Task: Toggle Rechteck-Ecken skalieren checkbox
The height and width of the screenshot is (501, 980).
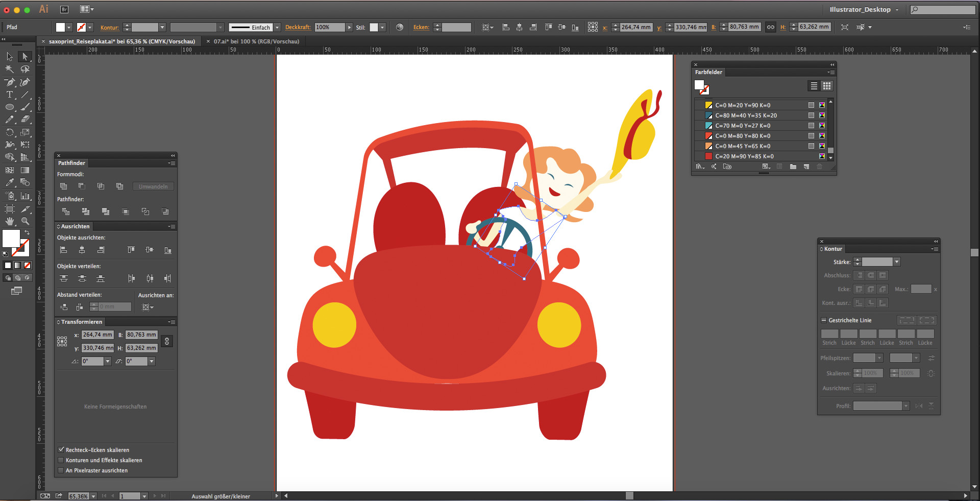Action: [61, 450]
